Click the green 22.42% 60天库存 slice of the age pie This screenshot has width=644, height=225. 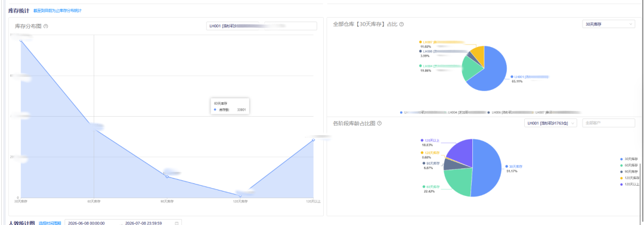(459, 181)
